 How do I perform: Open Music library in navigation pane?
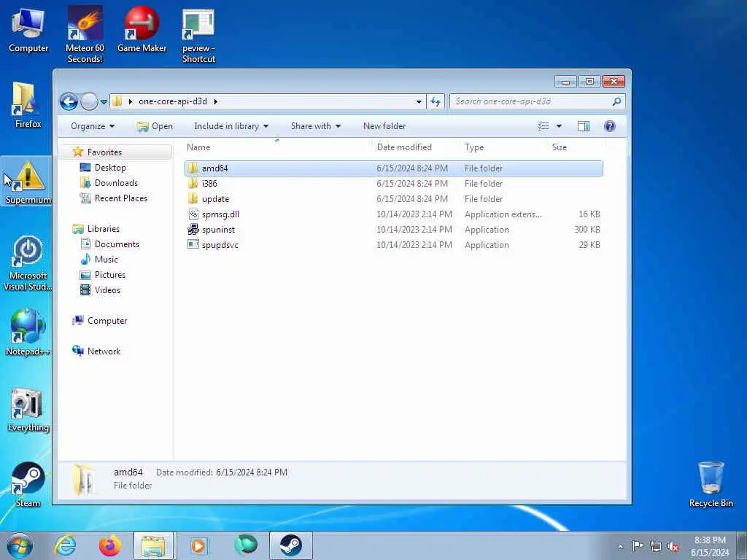106,259
